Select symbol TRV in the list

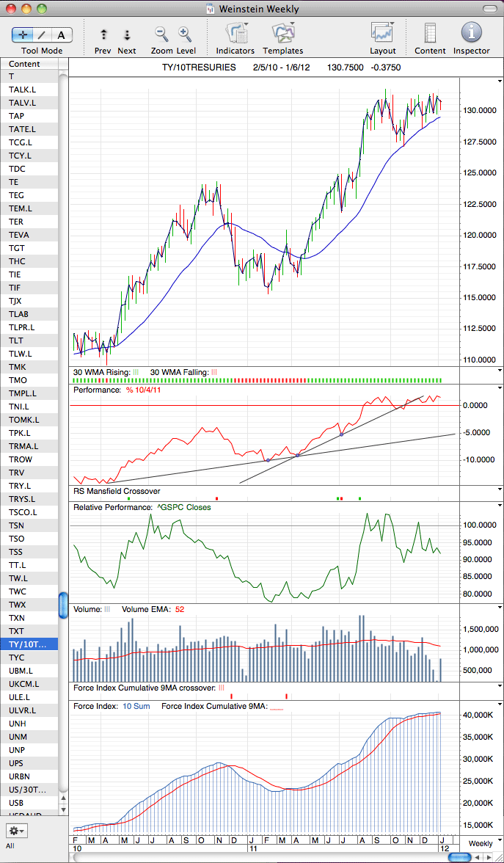tap(29, 473)
